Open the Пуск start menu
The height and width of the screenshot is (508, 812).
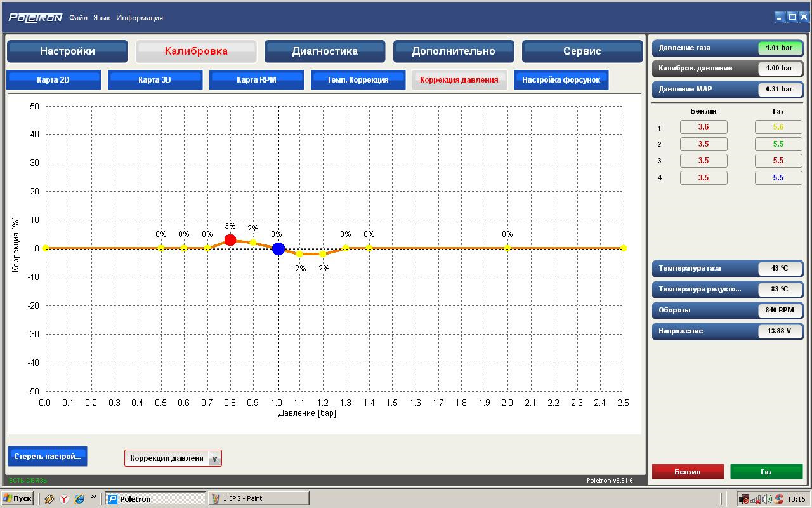click(17, 498)
